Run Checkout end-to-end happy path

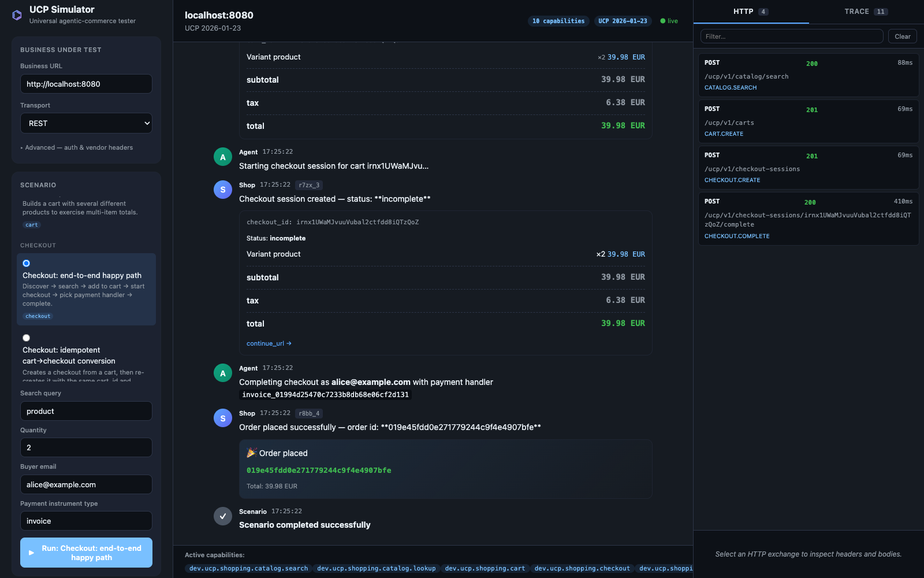coord(86,553)
